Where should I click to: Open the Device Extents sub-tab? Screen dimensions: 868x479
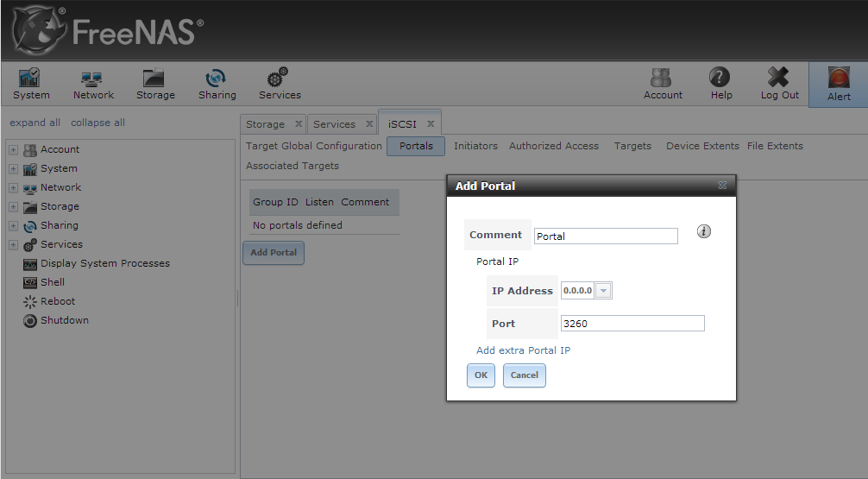click(x=702, y=146)
